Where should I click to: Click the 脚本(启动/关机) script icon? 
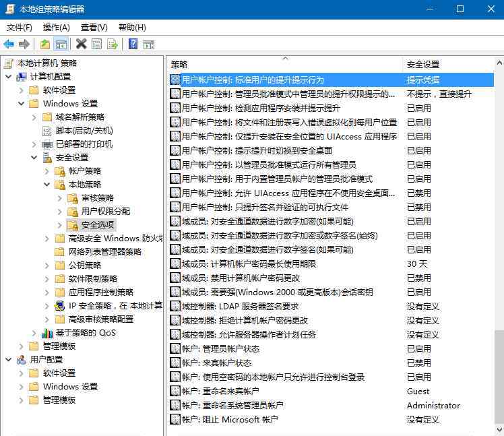[x=47, y=131]
